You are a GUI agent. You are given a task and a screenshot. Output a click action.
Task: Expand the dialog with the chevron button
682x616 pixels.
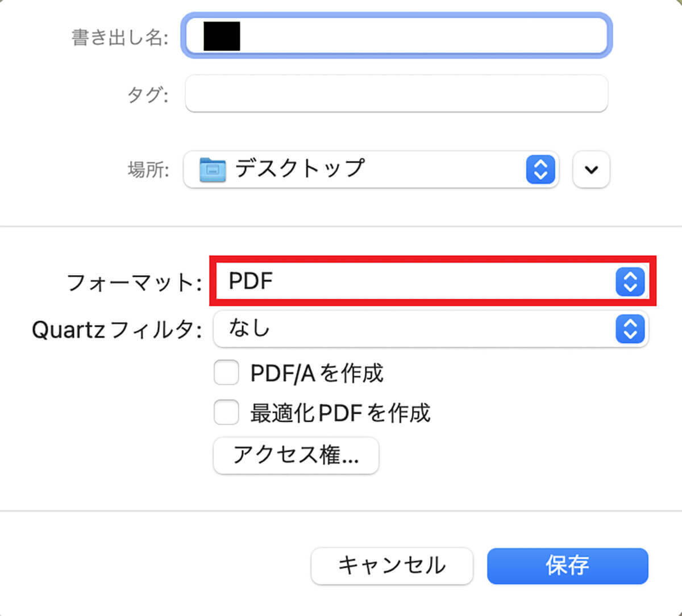[x=591, y=169]
